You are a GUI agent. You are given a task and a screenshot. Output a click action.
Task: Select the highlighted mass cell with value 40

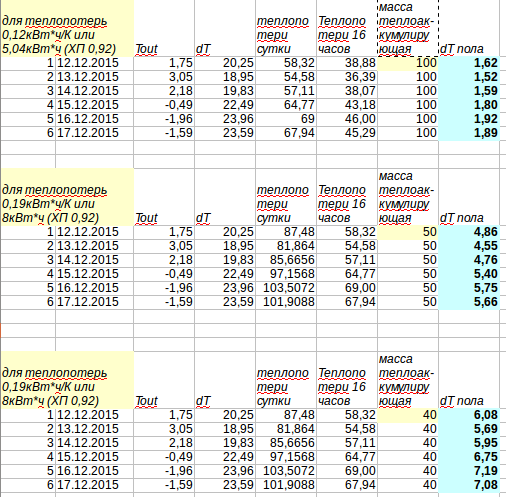408,415
